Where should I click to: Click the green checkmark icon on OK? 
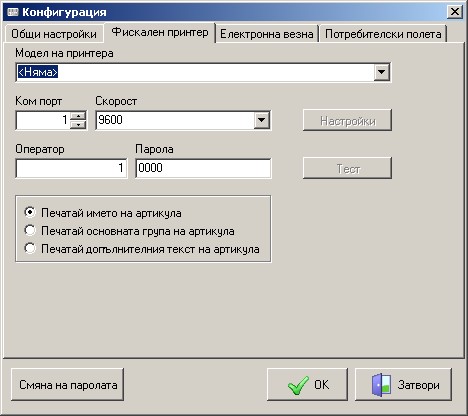tap(298, 385)
